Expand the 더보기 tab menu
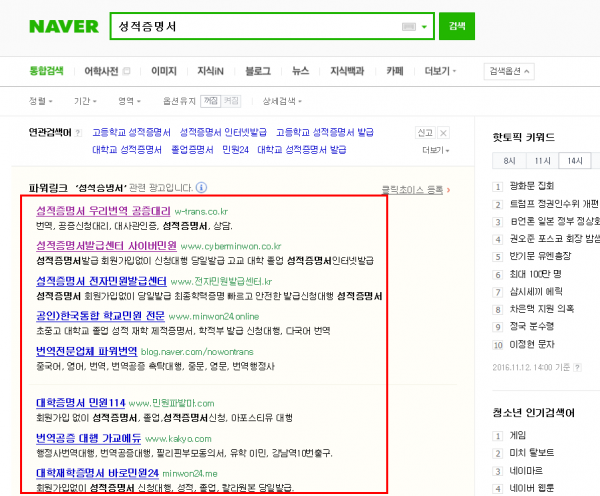 pos(440,71)
